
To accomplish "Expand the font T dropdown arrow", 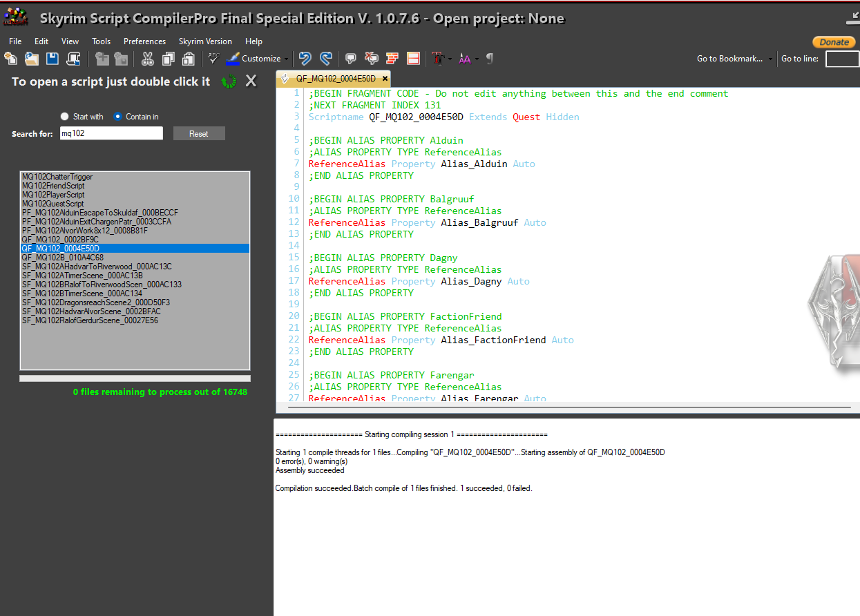I will click(x=450, y=59).
